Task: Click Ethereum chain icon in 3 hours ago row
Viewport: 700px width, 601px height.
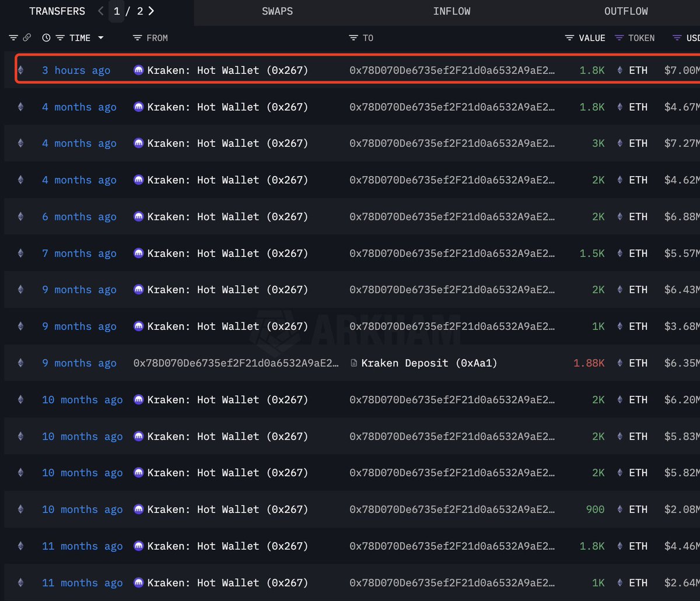Action: [21, 71]
